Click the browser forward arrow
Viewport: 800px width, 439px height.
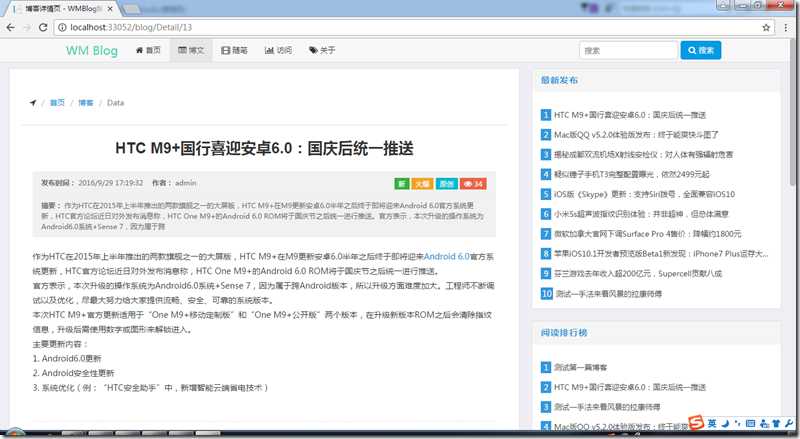point(27,28)
